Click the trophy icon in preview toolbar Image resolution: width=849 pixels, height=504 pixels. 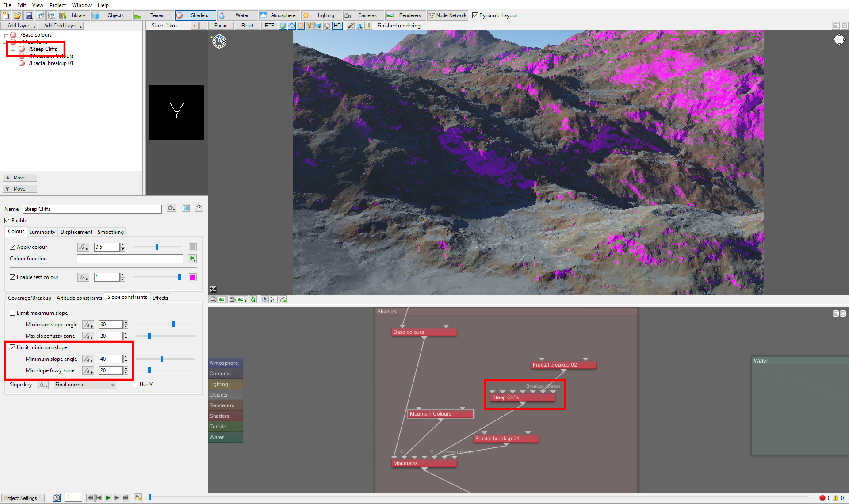pos(310,26)
